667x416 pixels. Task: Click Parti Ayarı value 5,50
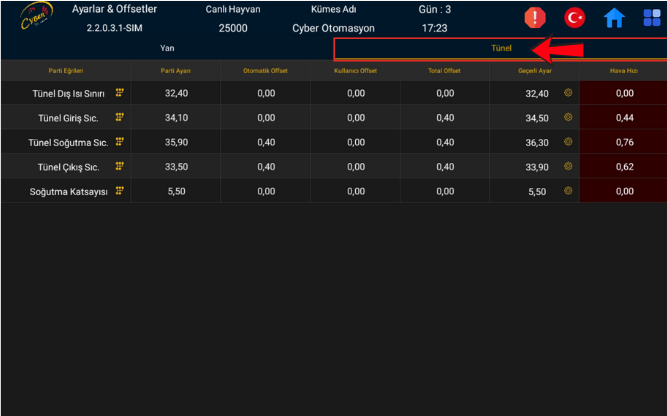click(175, 191)
